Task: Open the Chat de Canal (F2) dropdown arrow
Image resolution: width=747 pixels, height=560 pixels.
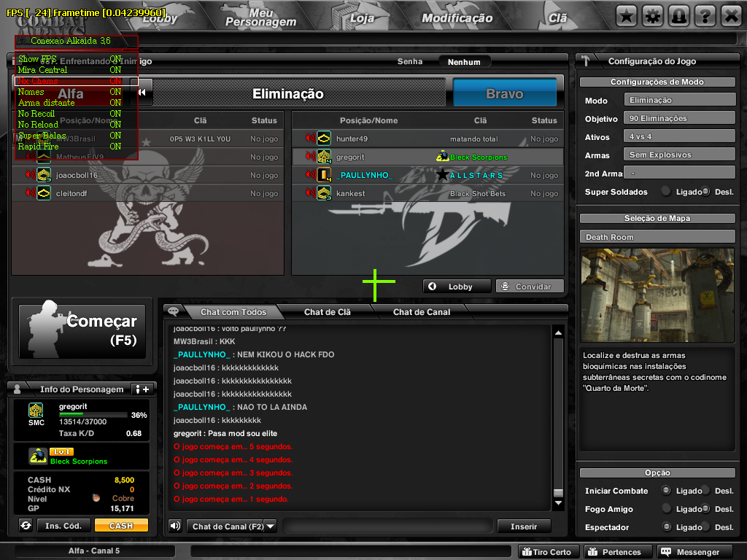Action: [270, 526]
